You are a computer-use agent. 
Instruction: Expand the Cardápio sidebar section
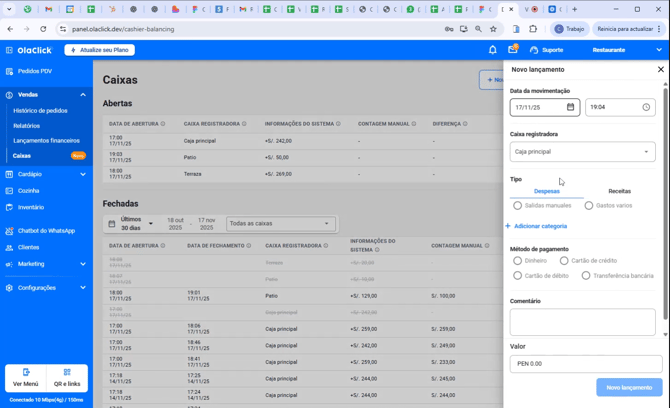click(83, 174)
